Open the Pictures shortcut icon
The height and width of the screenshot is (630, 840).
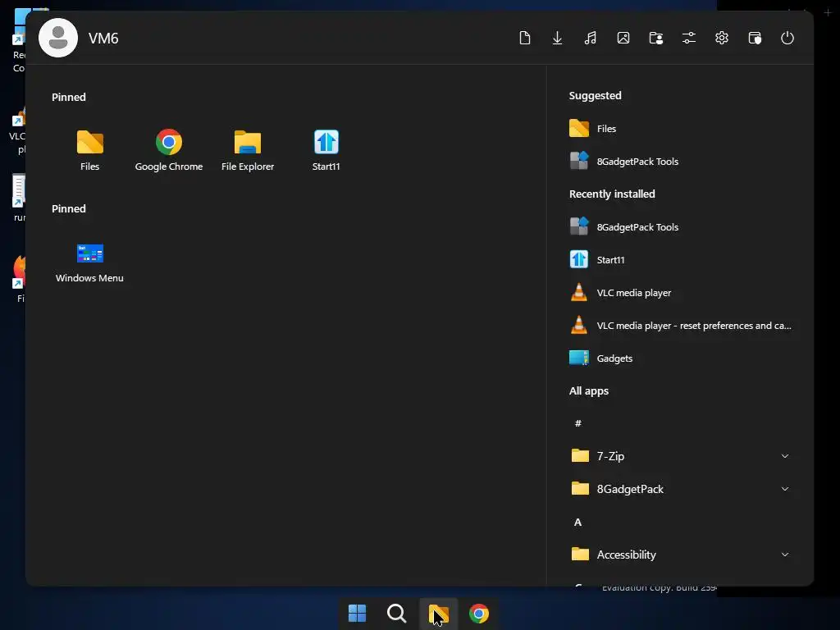click(623, 38)
